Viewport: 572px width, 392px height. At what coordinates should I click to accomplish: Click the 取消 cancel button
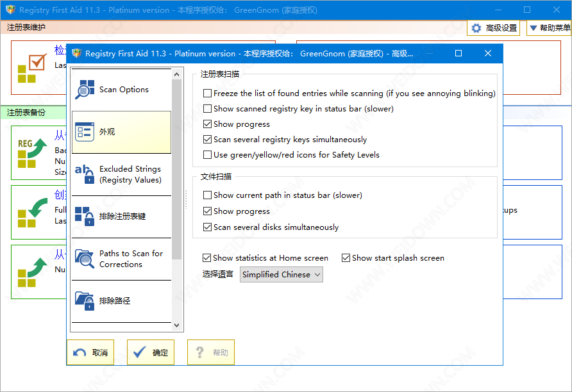[x=90, y=352]
